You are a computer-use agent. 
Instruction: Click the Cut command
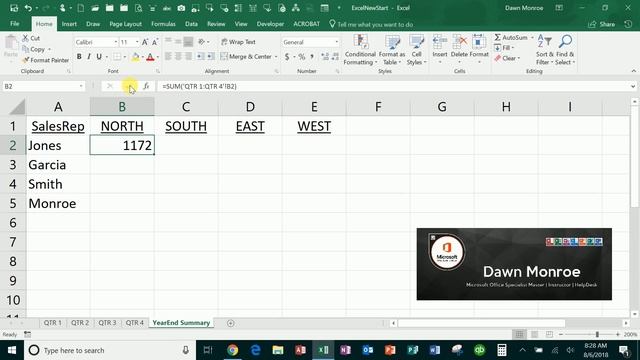(31, 38)
